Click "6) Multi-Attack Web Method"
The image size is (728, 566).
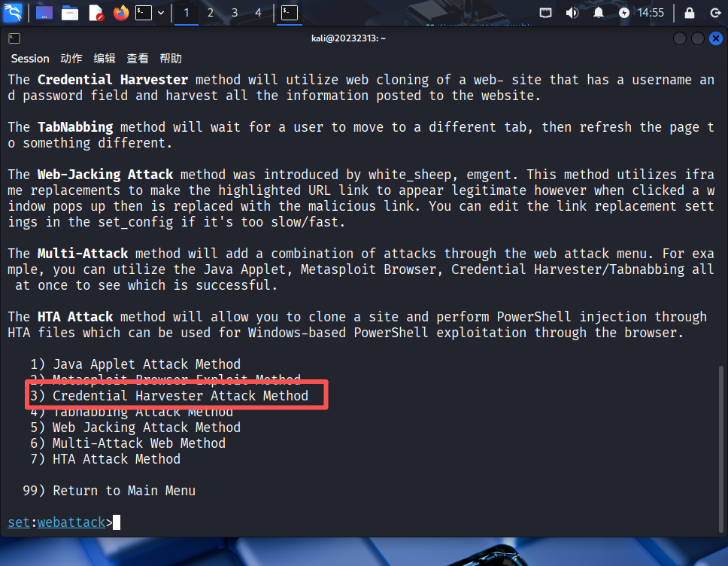tap(128, 443)
